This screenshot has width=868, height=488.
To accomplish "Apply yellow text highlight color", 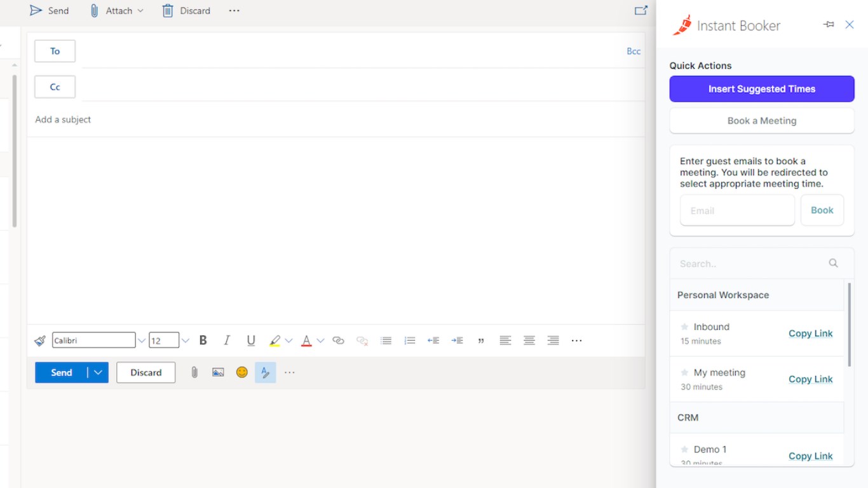I will click(x=275, y=341).
